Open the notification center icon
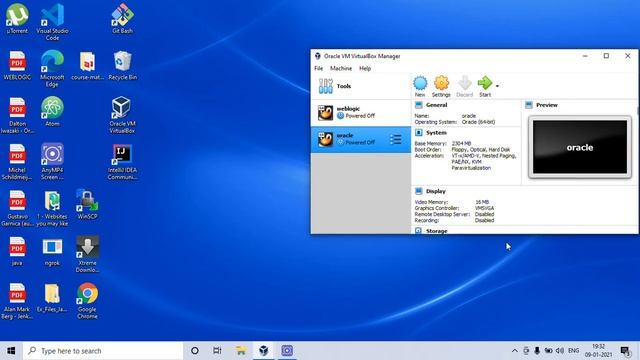Viewport: 640px width, 360px height. tap(625, 351)
